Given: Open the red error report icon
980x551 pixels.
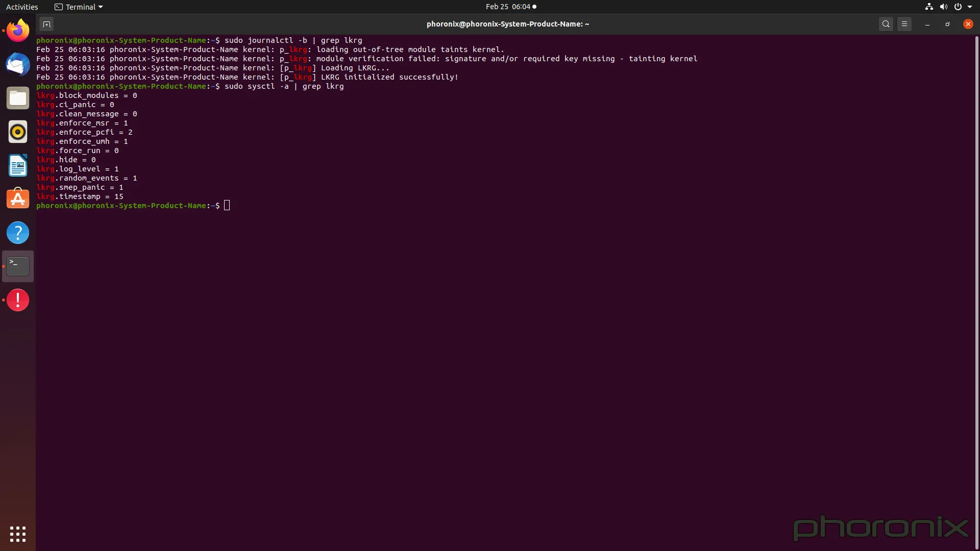Looking at the screenshot, I should click(18, 300).
